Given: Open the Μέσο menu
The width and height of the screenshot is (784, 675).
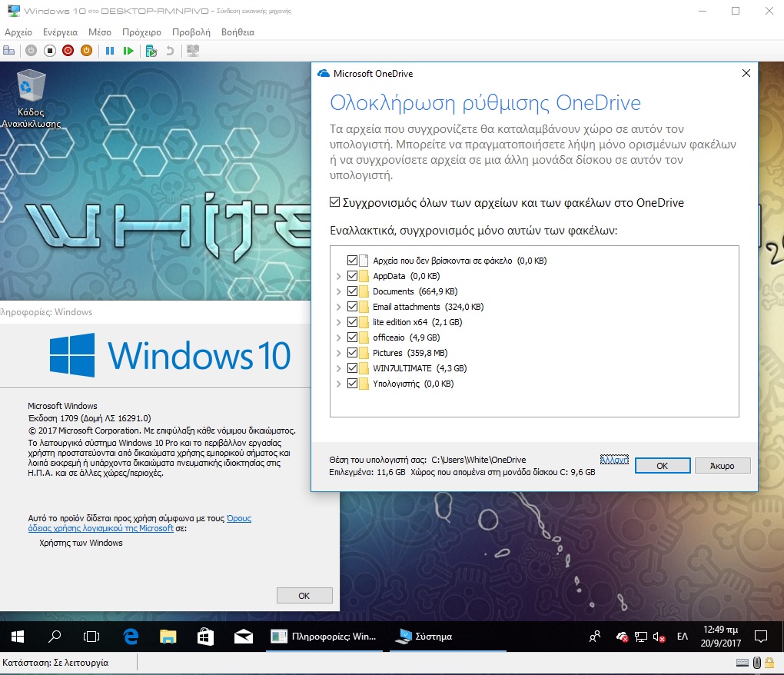Looking at the screenshot, I should coord(99,32).
